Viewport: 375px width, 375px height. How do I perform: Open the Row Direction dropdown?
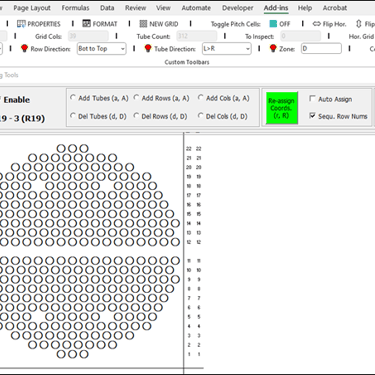pyautogui.click(x=101, y=49)
